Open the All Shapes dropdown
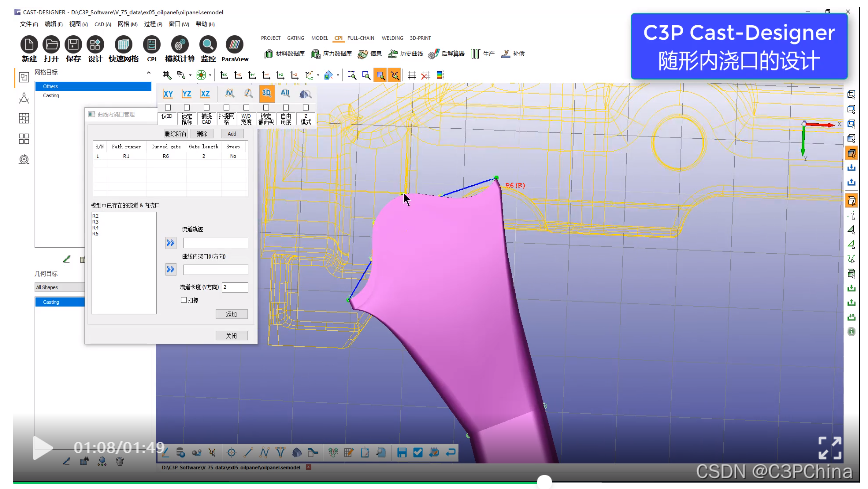 tap(59, 287)
